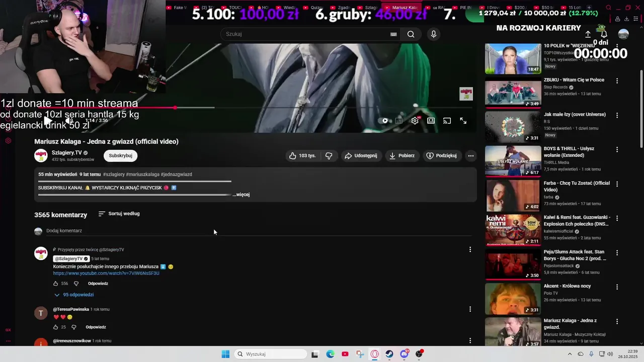Open Windows Start menu
The height and width of the screenshot is (362, 644).
[x=225, y=354]
